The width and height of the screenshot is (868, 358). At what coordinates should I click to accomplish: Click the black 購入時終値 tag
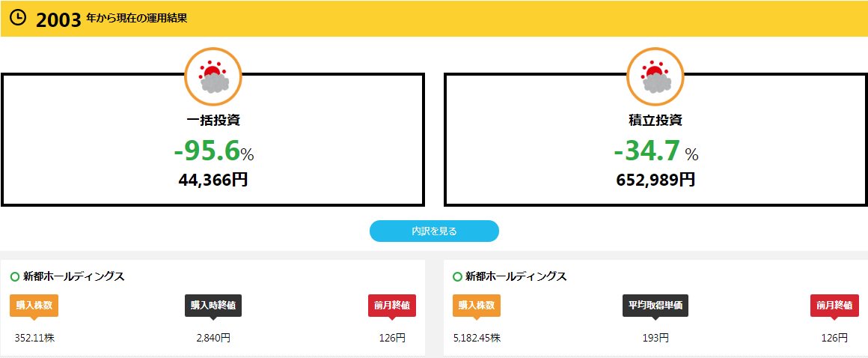click(213, 306)
